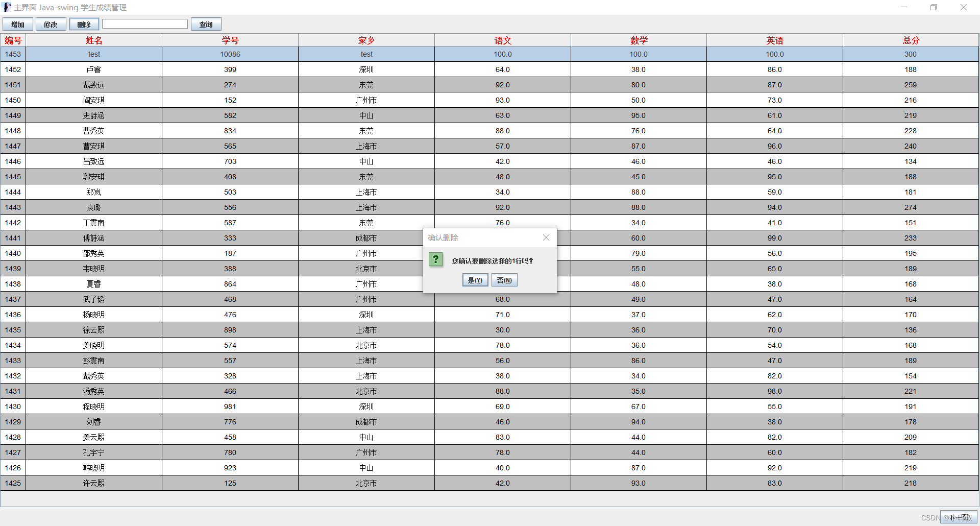Select student 邵秀英 name cell
Screen dimensions: 980x526
[x=94, y=253]
